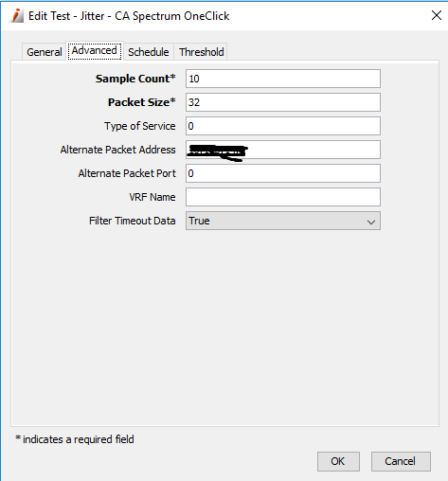The image size is (448, 481).
Task: Expand the chevron arrow beside True
Action: pyautogui.click(x=371, y=222)
